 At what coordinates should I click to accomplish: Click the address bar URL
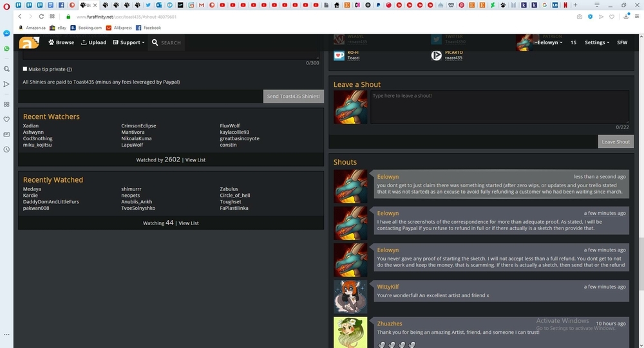126,17
